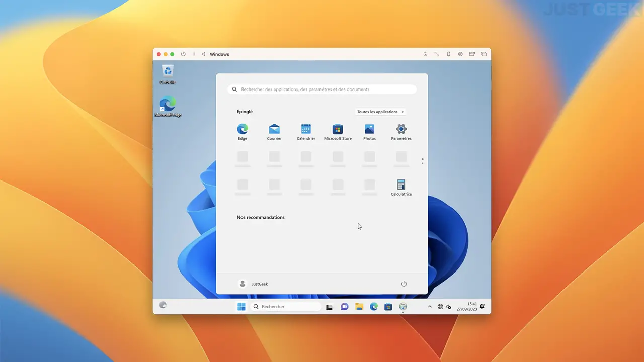Open the Edge app from pinned apps
This screenshot has height=362, width=644.
(243, 132)
